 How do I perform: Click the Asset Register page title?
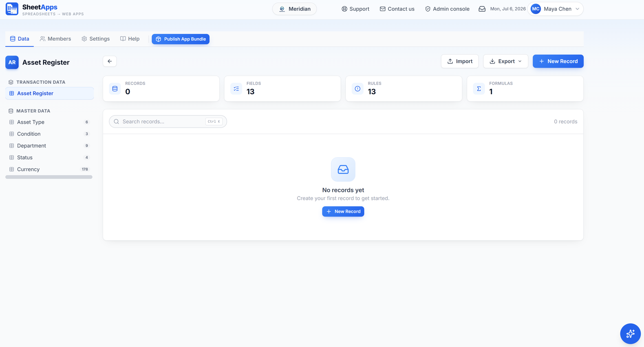click(46, 62)
